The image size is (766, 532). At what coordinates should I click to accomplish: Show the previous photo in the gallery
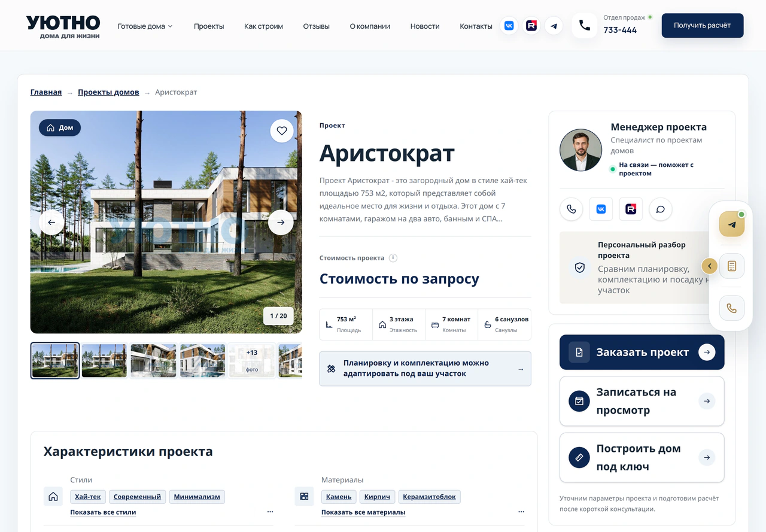51,223
